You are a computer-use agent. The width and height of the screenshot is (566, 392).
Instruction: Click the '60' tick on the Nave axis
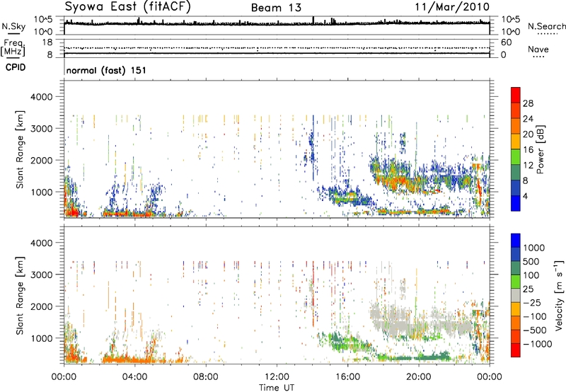[506, 42]
